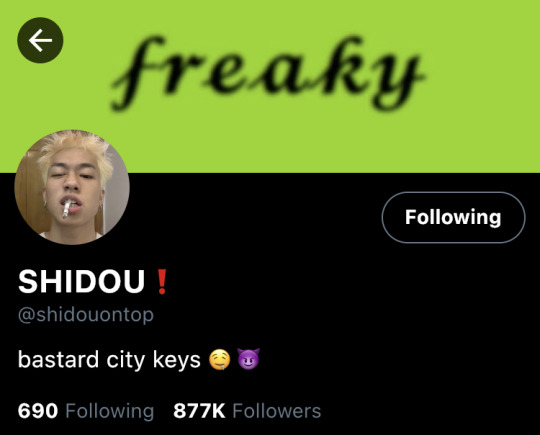Open the profile picture of SHIDOU
540x435 pixels.
(72, 187)
